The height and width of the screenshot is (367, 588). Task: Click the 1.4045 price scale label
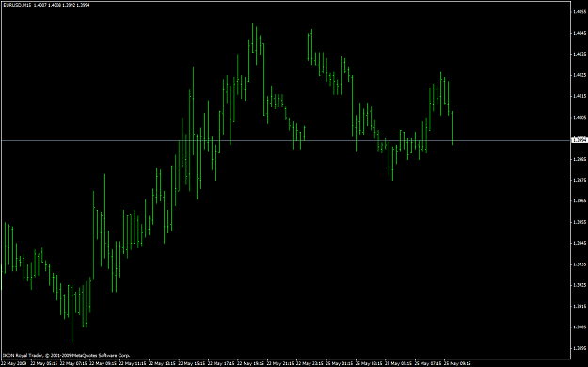click(580, 33)
